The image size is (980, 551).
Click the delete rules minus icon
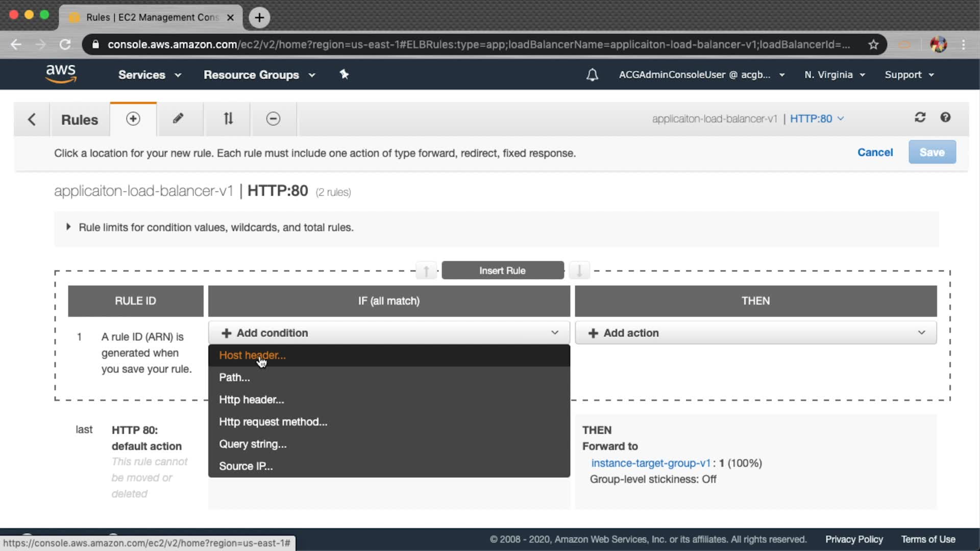tap(273, 119)
